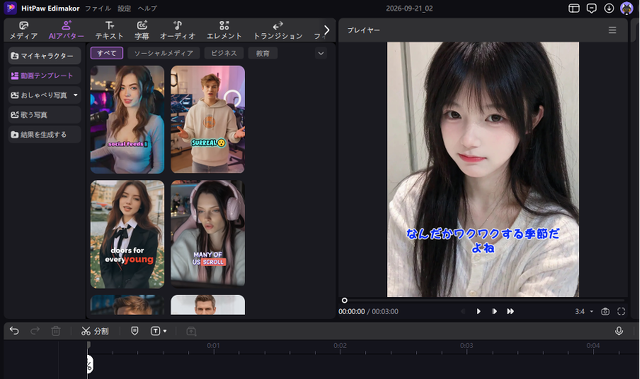Open the player panel hamburger menu

coord(612,30)
